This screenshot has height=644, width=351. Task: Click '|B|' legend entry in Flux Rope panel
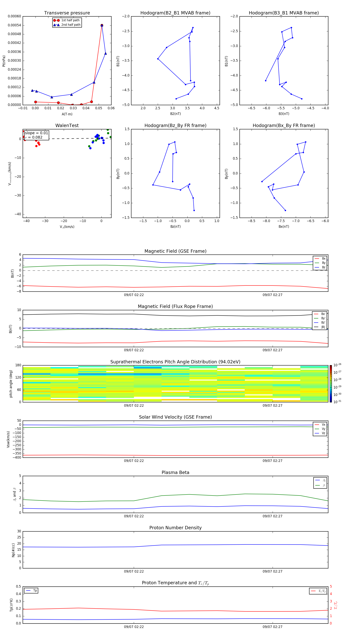[x=320, y=327]
